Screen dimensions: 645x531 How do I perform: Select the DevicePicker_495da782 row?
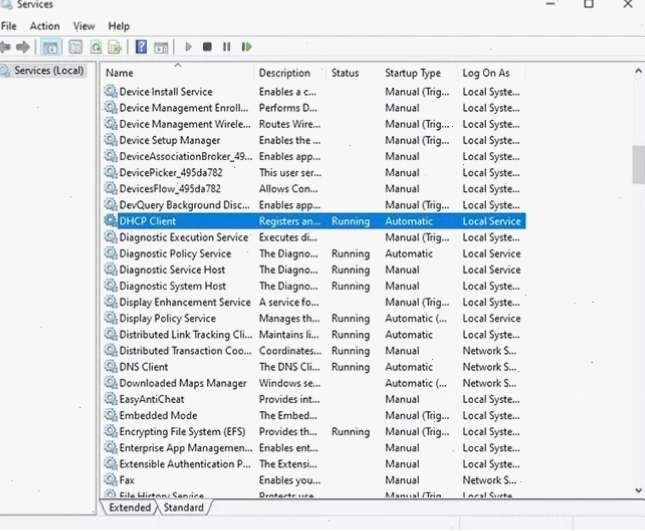click(x=315, y=172)
